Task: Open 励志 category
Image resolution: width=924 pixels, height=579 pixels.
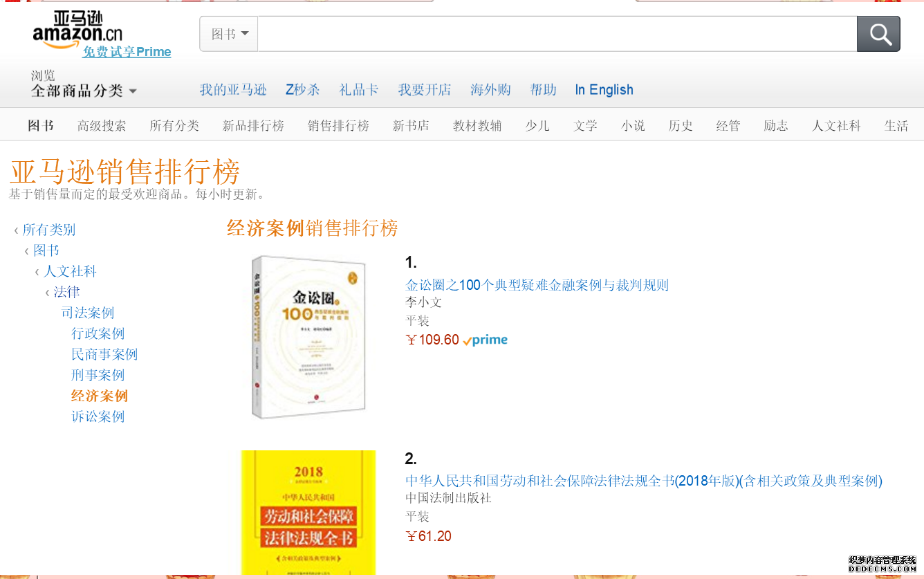Action: (776, 125)
